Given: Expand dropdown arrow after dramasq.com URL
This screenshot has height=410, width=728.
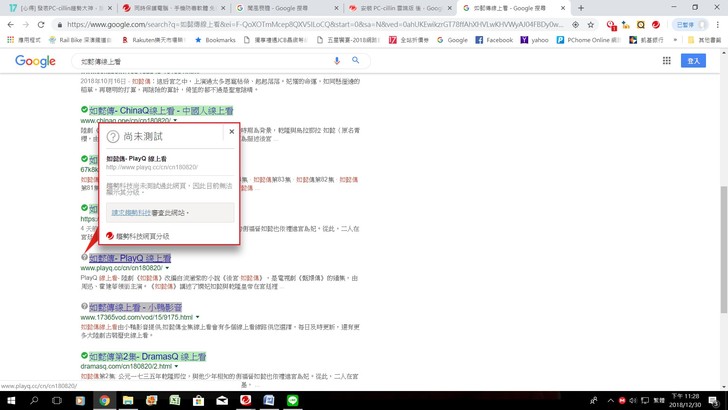Looking at the screenshot, I should click(x=176, y=366).
